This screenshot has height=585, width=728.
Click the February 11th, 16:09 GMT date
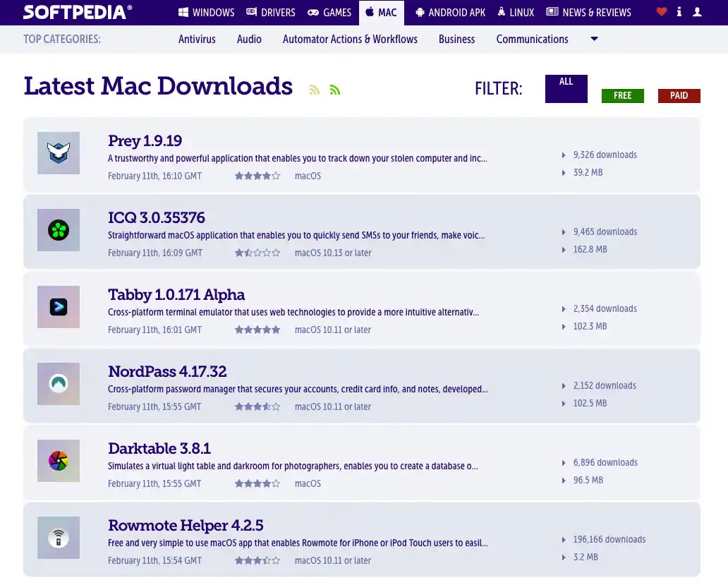pos(155,253)
